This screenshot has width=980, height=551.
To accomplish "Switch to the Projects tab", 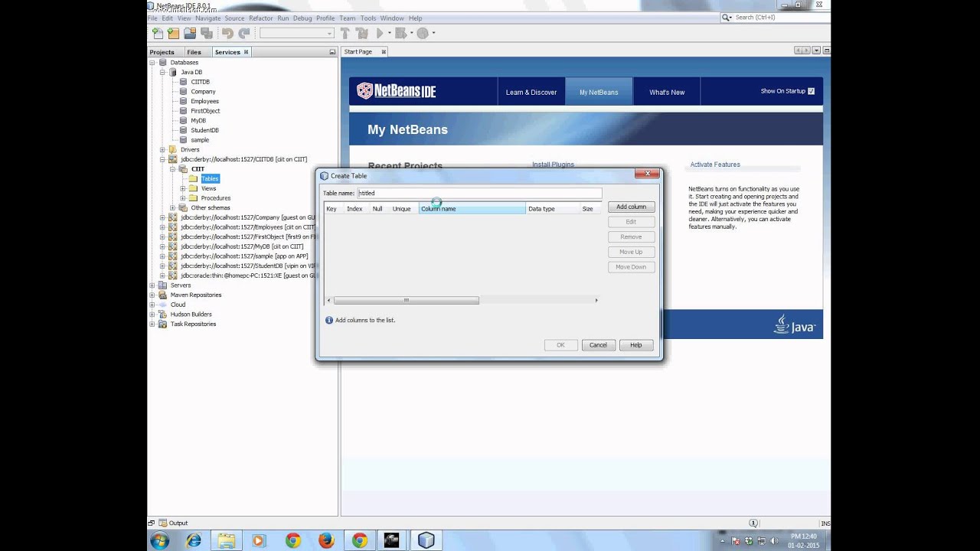I will point(162,52).
